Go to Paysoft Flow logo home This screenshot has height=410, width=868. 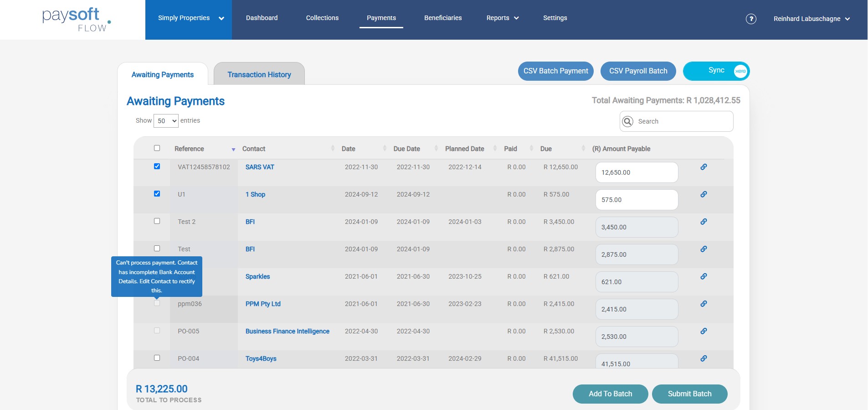tap(77, 19)
